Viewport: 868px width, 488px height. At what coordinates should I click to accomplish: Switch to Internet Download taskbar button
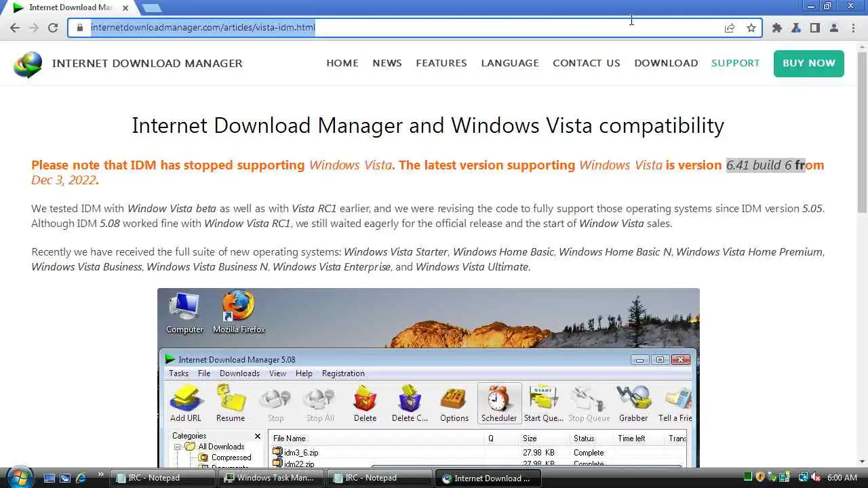click(x=488, y=478)
